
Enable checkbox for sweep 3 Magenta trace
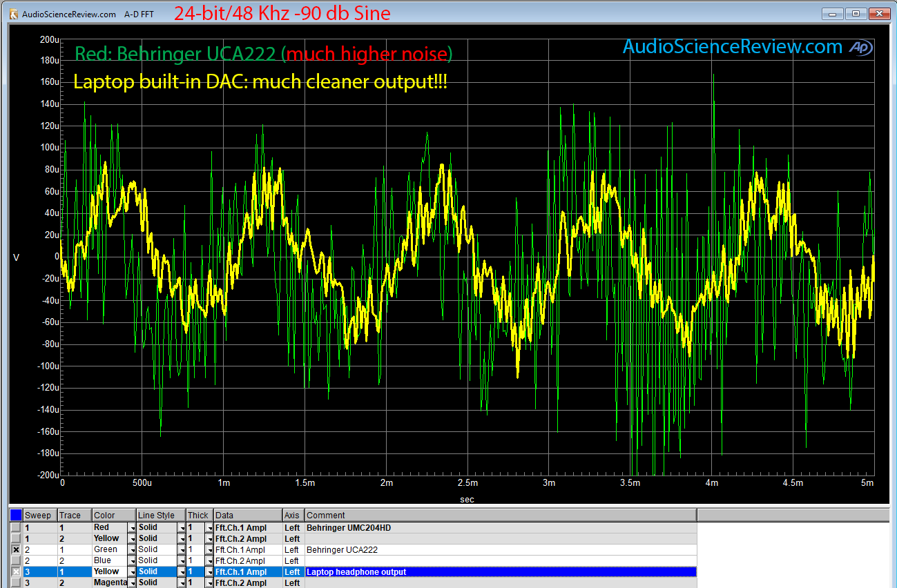(16, 582)
